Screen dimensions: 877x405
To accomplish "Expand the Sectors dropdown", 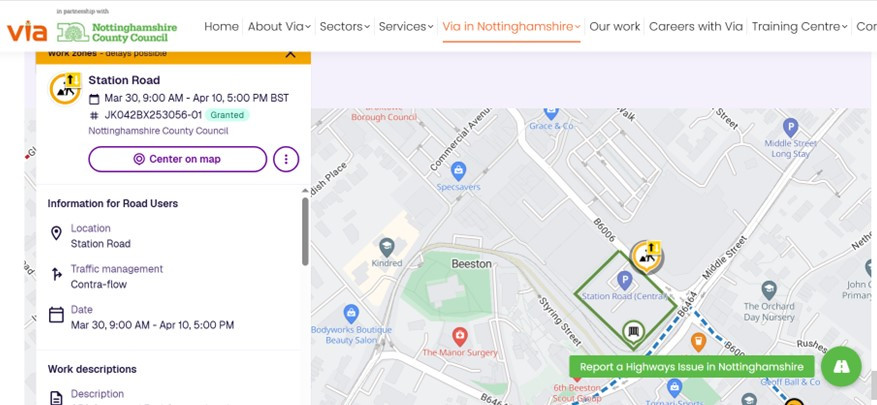I will [345, 27].
